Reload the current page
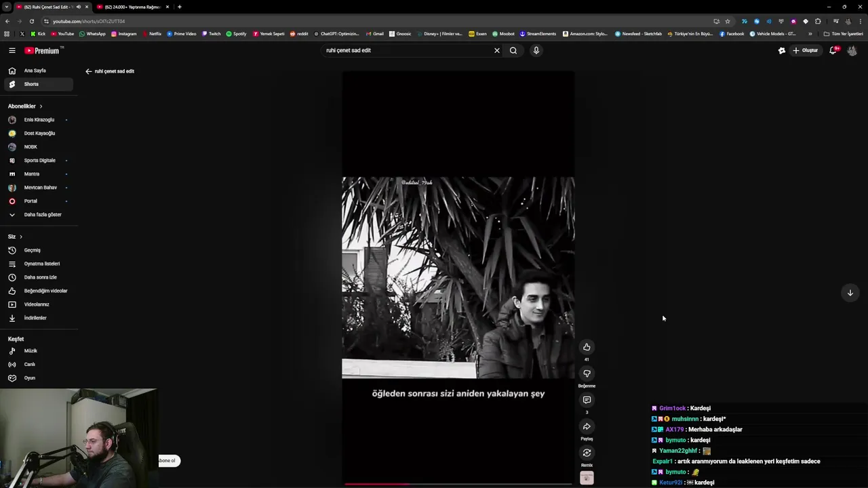Image resolution: width=868 pixels, height=488 pixels. pos(32,21)
